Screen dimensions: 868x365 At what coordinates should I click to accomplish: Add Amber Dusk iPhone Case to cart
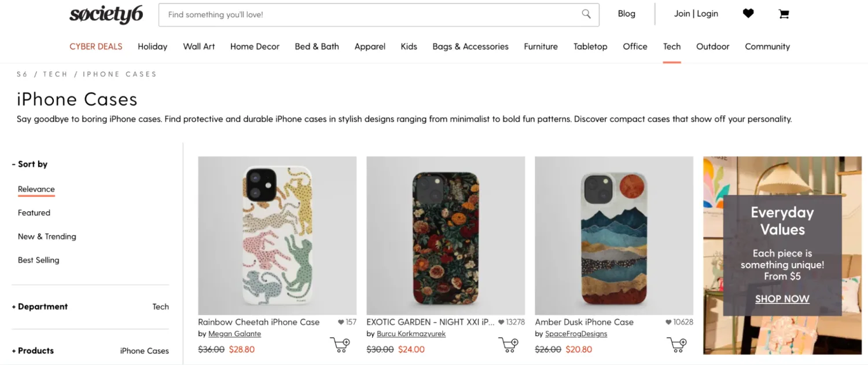[x=677, y=345]
